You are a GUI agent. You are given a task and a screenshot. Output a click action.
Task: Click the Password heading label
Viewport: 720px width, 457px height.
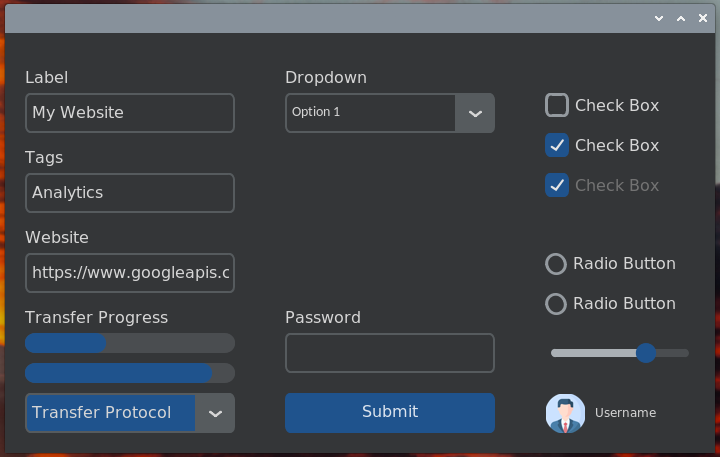pos(323,317)
